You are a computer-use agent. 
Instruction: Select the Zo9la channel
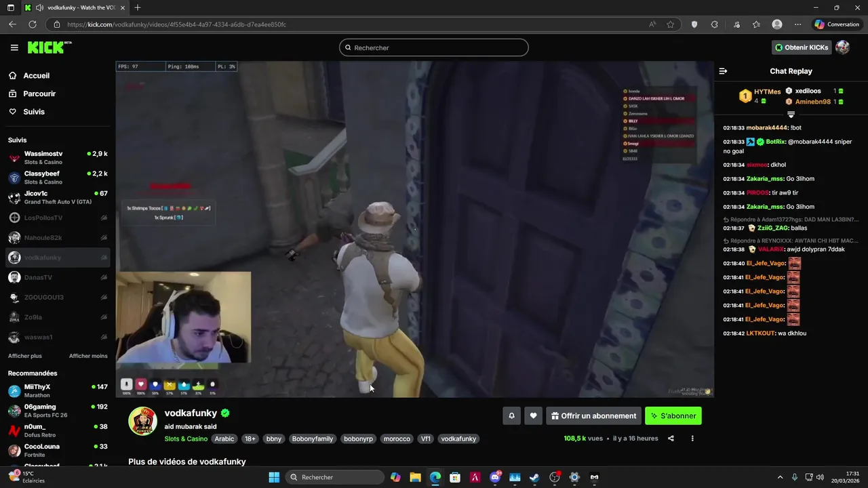[x=58, y=317]
